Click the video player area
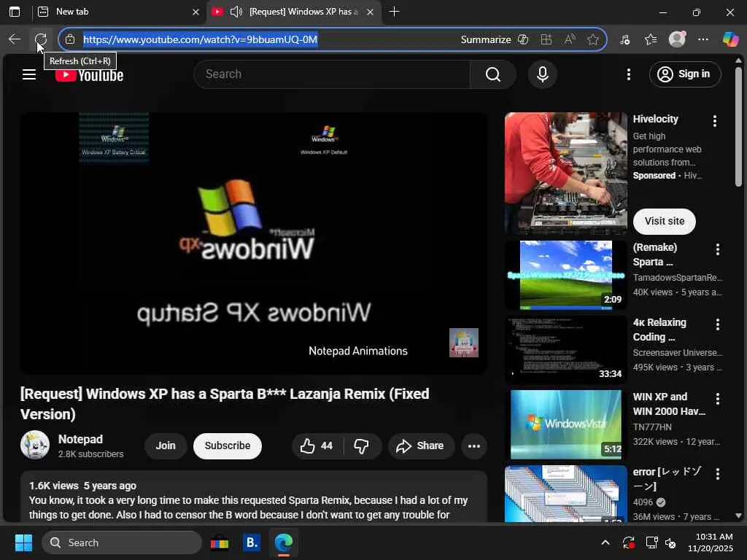747x560 pixels. click(x=253, y=244)
